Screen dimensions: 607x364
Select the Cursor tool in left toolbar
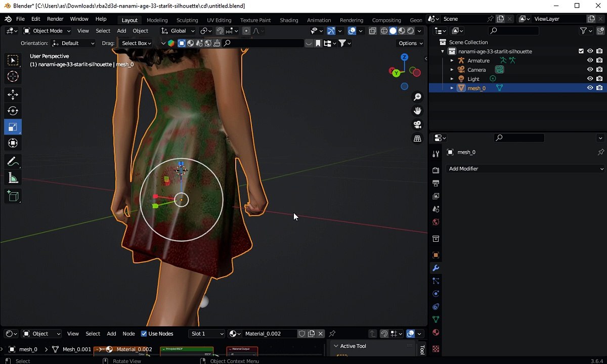click(13, 76)
